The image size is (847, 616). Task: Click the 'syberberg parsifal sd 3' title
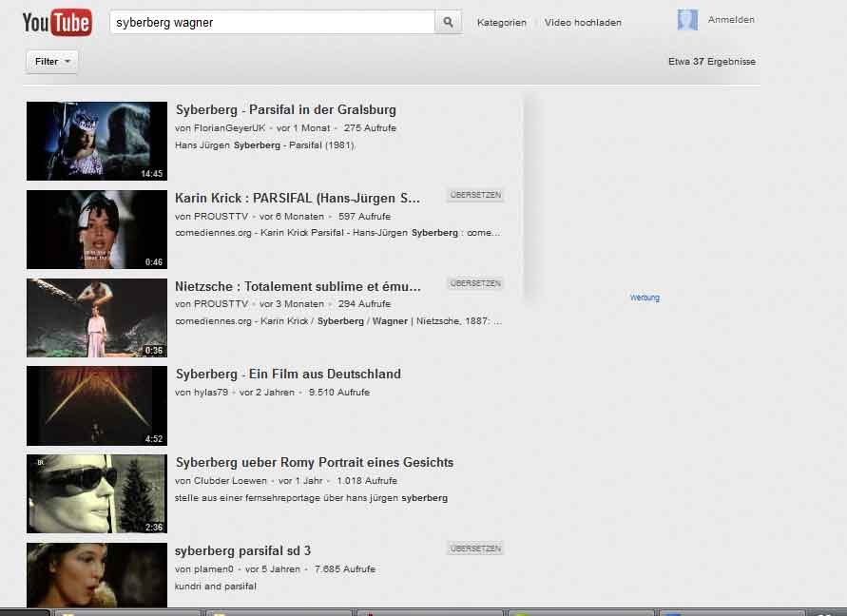coord(242,550)
